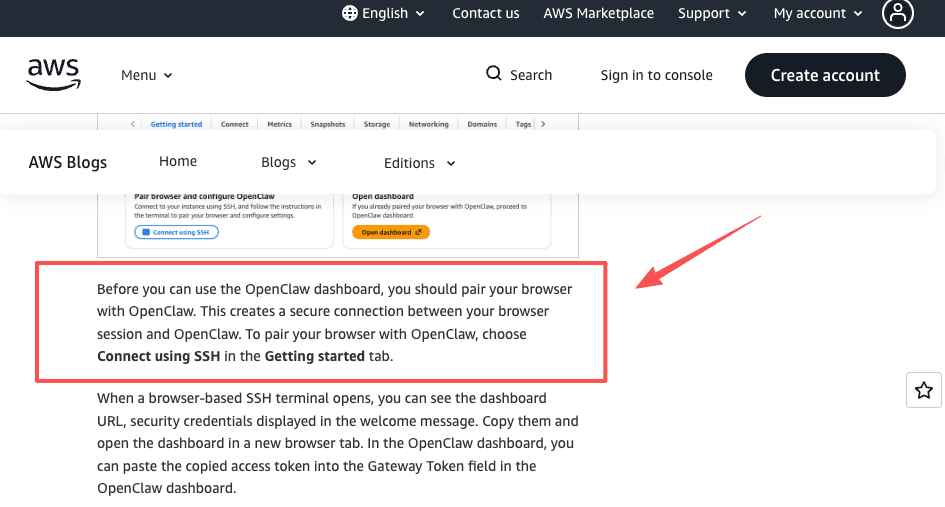The width and height of the screenshot is (945, 507).
Task: Click the Tags tab in the image
Action: tap(523, 124)
